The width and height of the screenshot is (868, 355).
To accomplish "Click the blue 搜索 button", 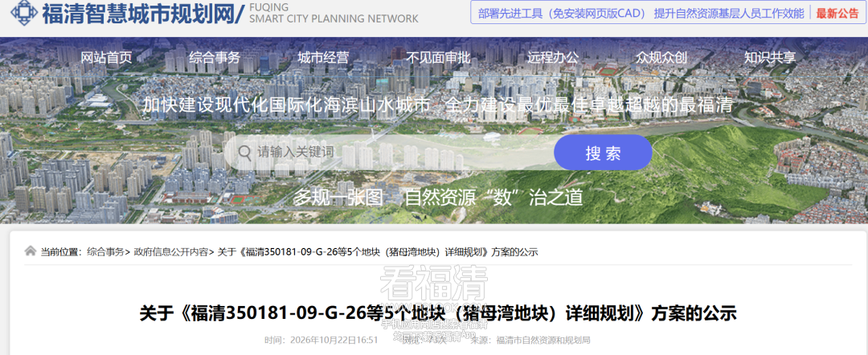I will [603, 153].
